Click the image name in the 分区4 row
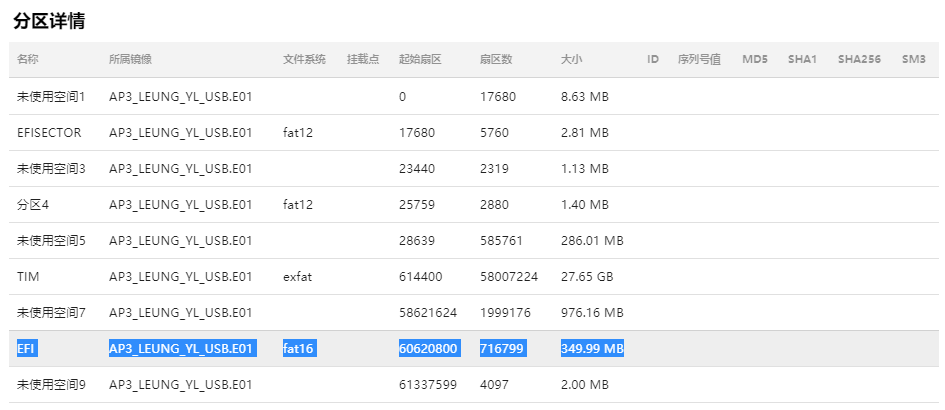The width and height of the screenshot is (945, 410). (180, 205)
